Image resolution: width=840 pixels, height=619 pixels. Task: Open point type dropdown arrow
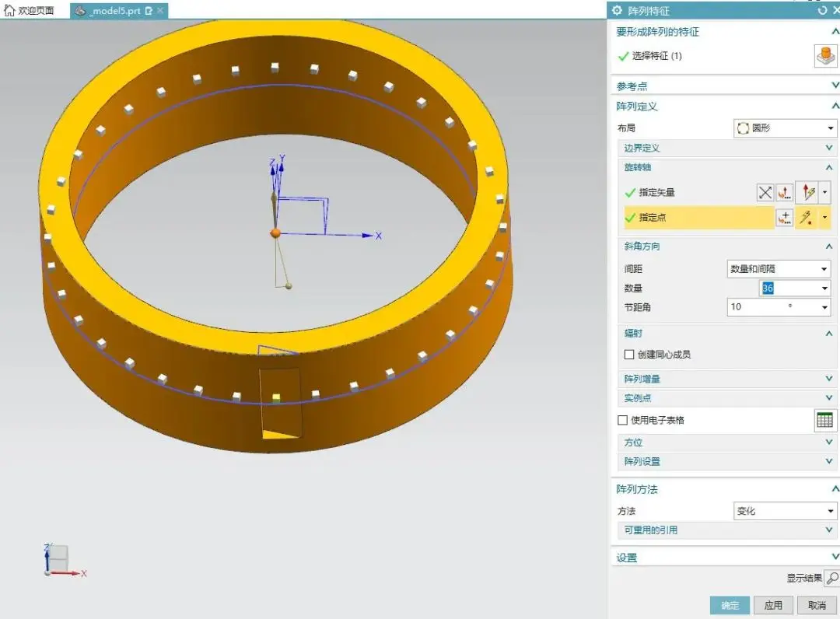pyautogui.click(x=825, y=218)
